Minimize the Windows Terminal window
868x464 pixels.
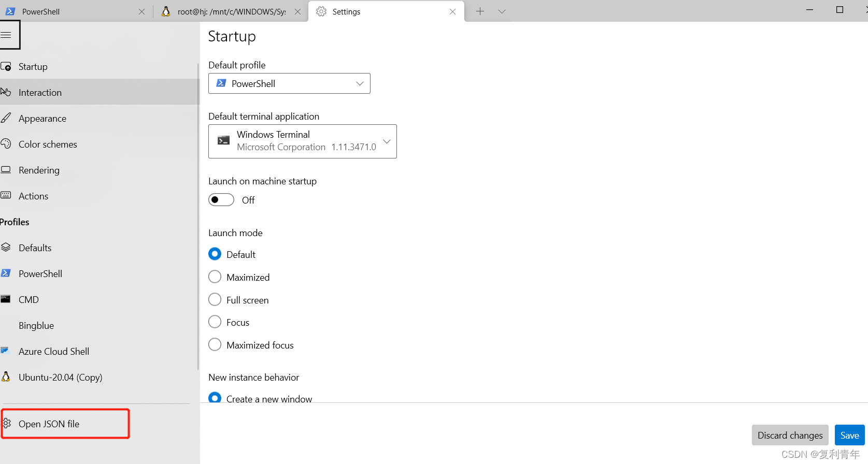[809, 10]
